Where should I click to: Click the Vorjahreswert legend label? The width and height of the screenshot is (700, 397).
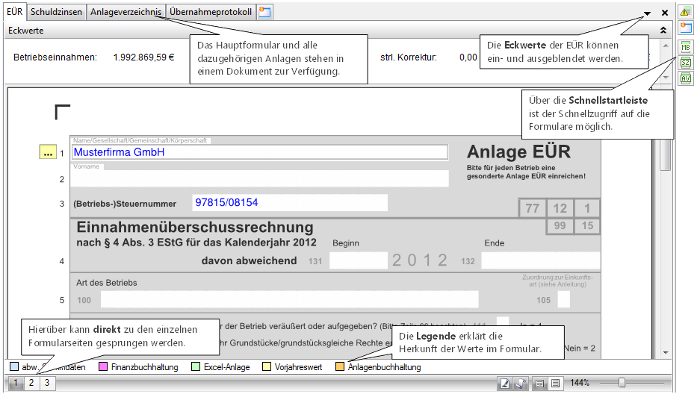pos(298,367)
